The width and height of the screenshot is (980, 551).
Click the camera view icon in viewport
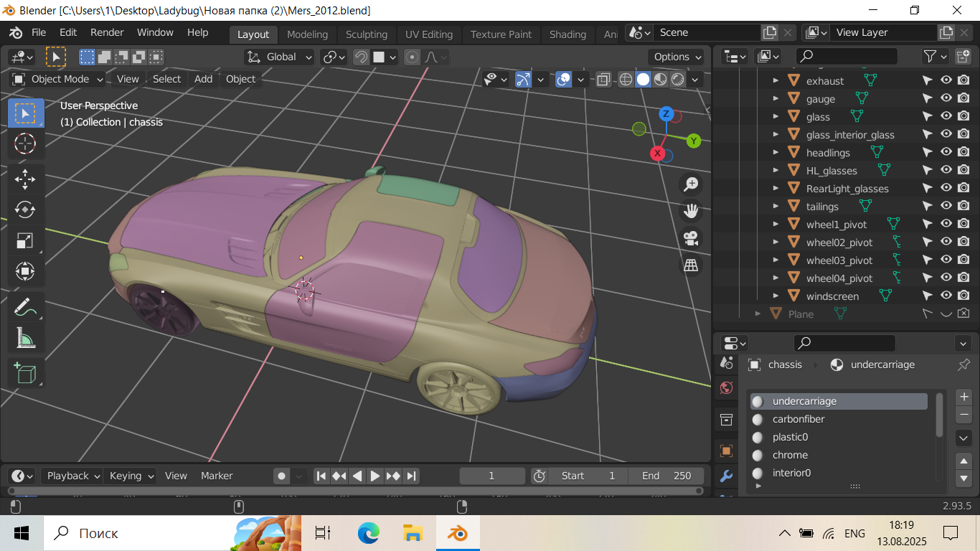pos(691,238)
